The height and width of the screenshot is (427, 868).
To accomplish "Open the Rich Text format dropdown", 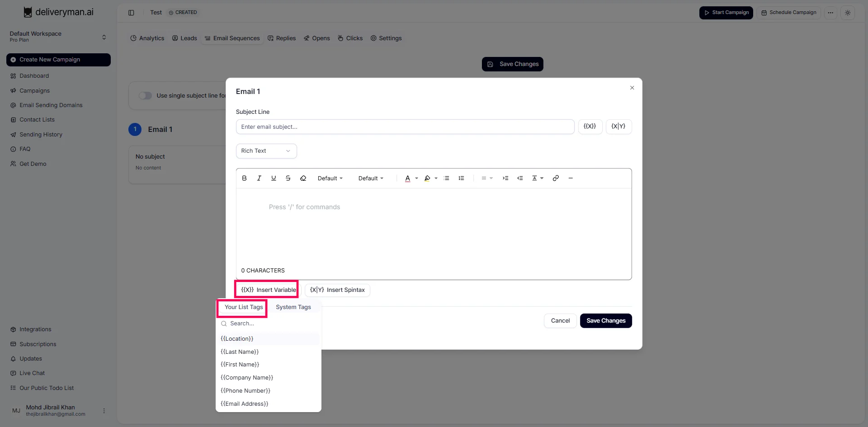I will (266, 151).
